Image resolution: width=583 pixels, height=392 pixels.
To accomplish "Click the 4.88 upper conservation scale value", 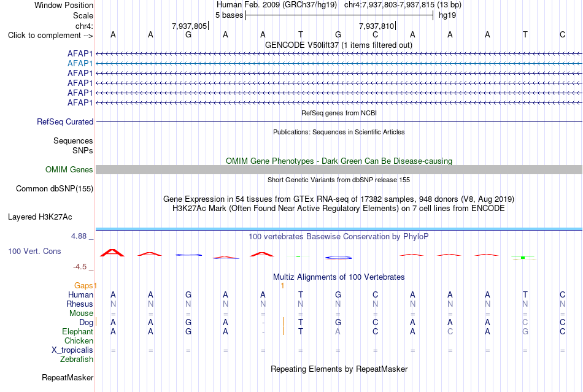I will point(79,236).
